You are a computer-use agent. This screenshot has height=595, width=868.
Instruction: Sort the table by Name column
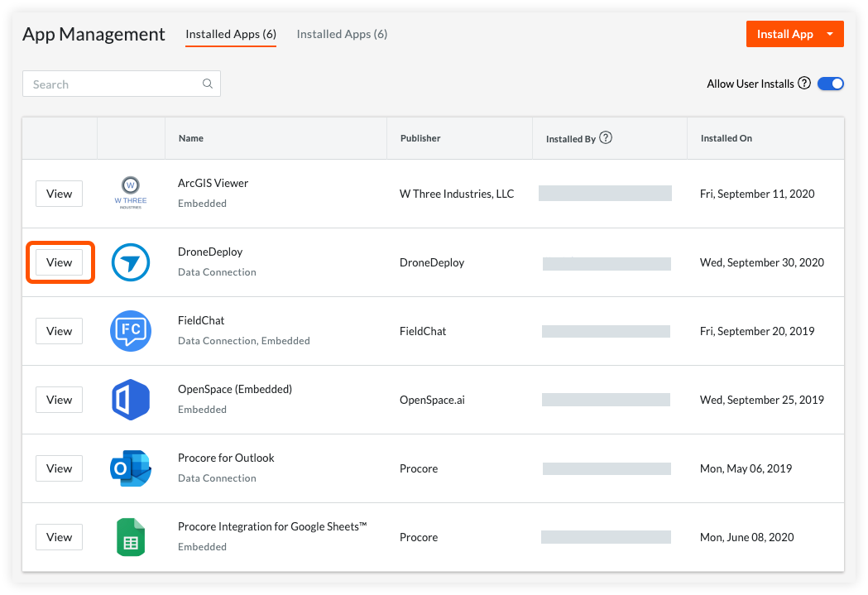coord(191,138)
